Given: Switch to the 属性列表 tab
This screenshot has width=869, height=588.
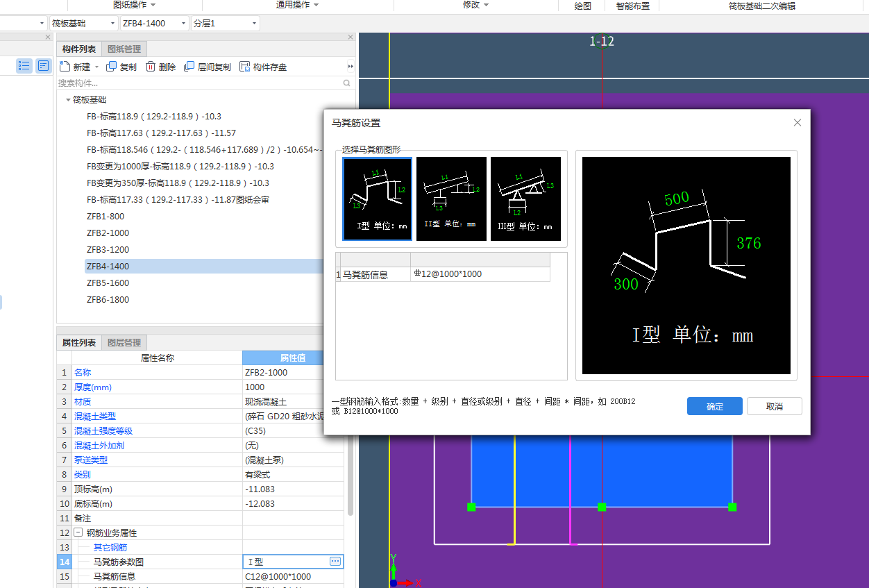Looking at the screenshot, I should point(79,342).
